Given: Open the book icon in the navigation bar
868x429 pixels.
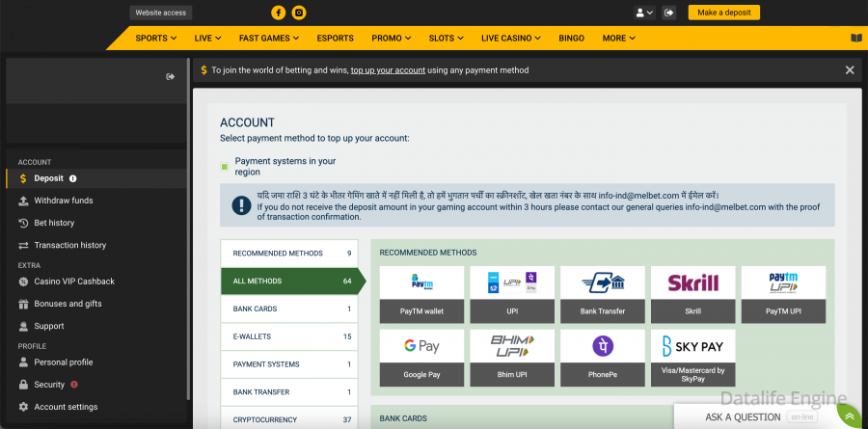Looking at the screenshot, I should (x=856, y=39).
